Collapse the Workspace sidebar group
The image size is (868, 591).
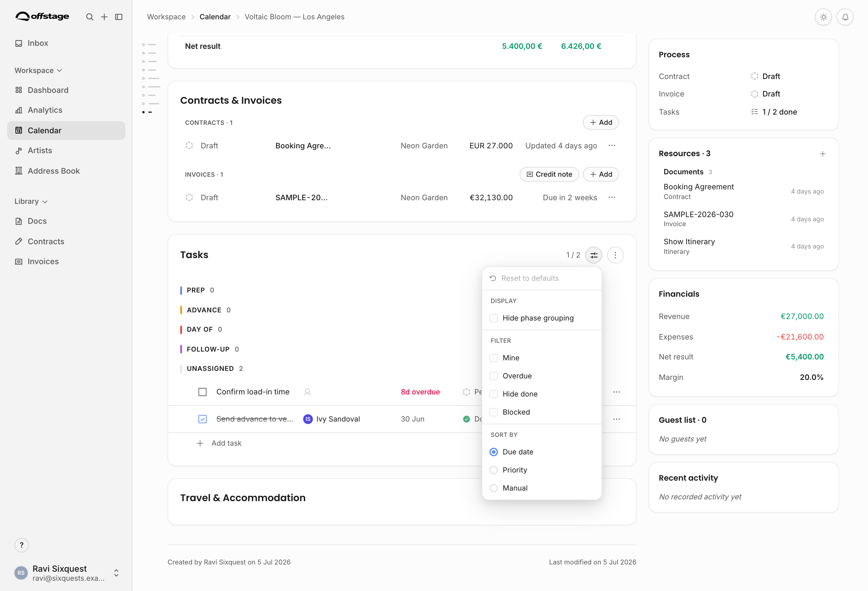click(x=38, y=70)
